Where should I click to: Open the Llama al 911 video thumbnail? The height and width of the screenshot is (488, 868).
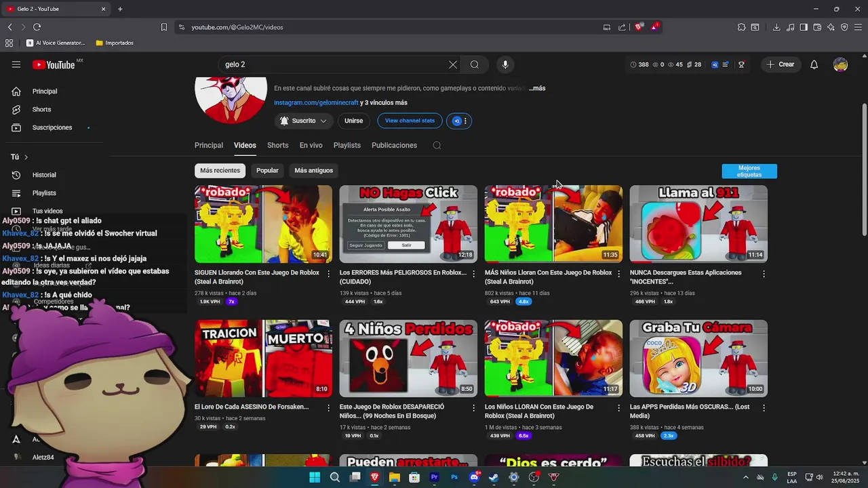(x=698, y=224)
